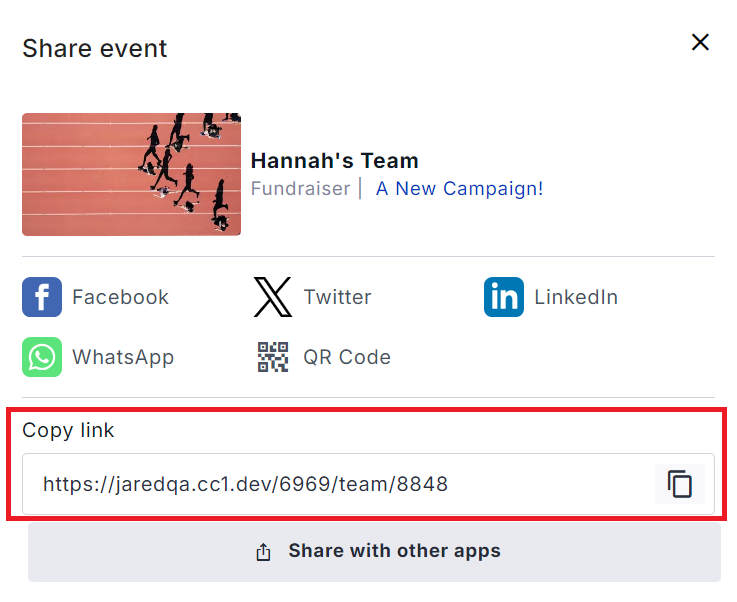Click the LinkedIn logo icon
This screenshot has height=602, width=737.
point(504,297)
